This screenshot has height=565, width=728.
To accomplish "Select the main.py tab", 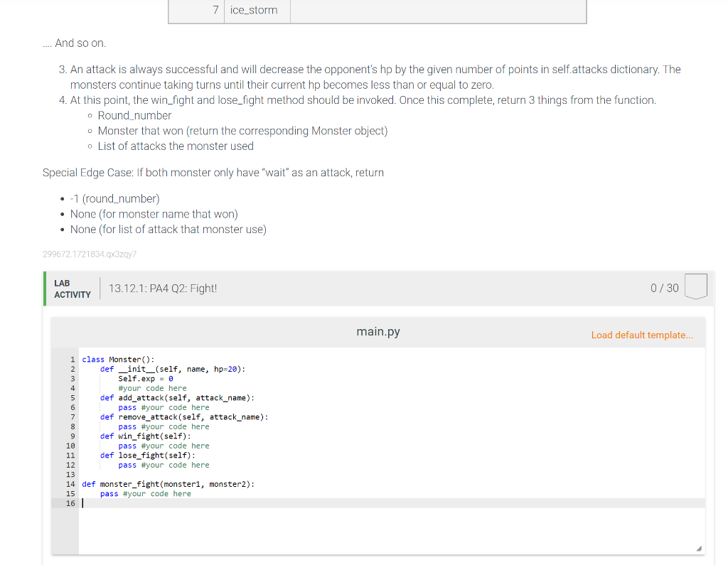I will [378, 331].
